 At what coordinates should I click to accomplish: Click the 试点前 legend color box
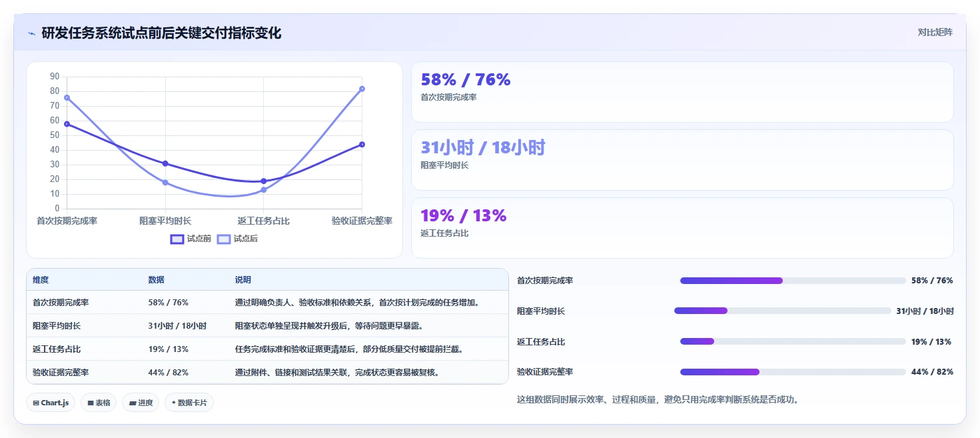point(177,239)
